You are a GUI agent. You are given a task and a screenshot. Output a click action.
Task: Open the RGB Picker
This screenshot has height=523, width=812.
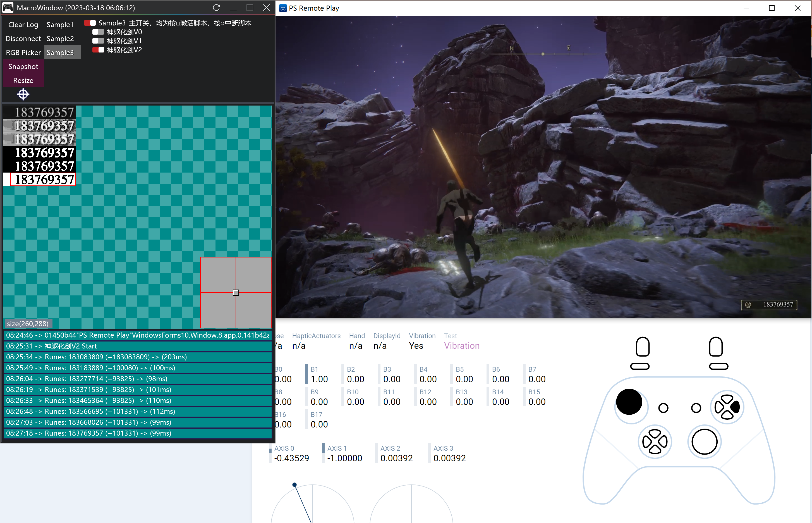(x=23, y=52)
